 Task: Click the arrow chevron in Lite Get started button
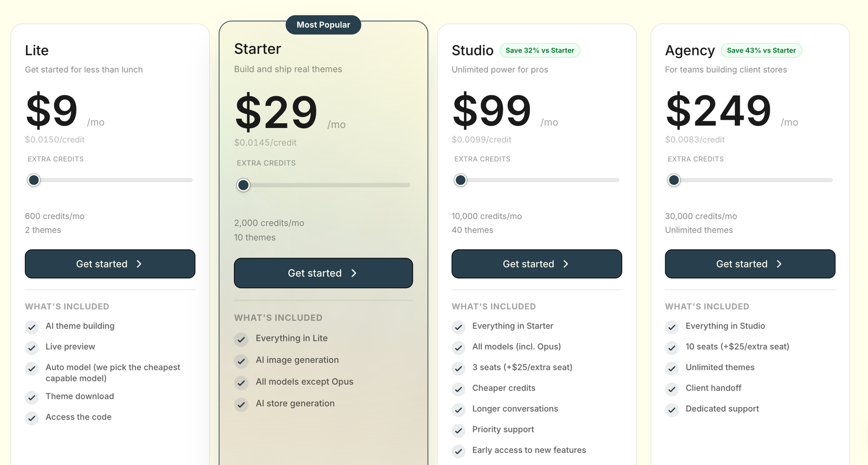click(139, 264)
